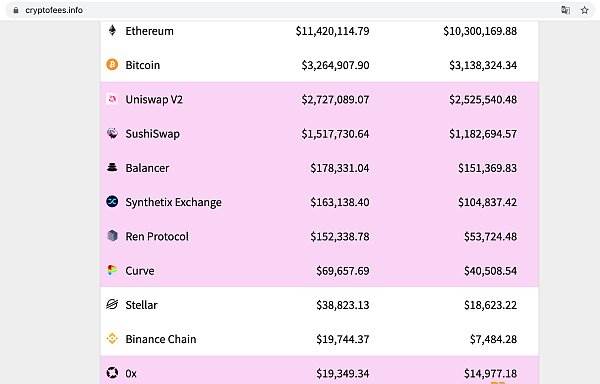Viewport: 600px width, 384px height.
Task: Bookmark page with the star icon
Action: 584,10
